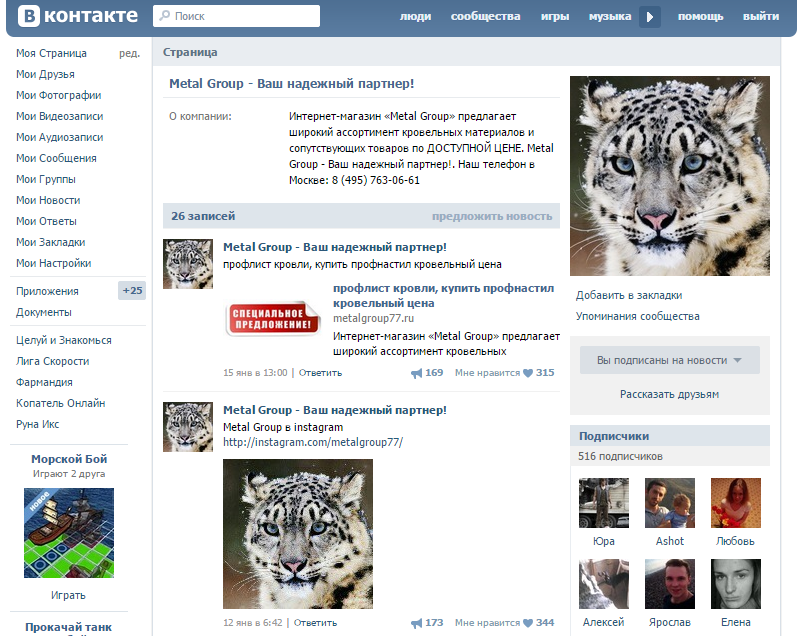The width and height of the screenshot is (797, 636).
Task: Open the Вы подписаны на новости dropdown
Action: pyautogui.click(x=669, y=360)
